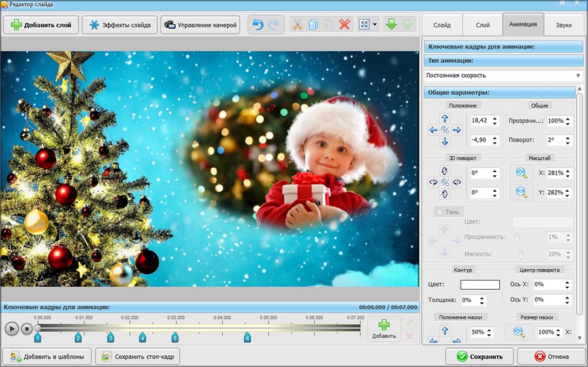Enable the Тень checkbox
588x367 pixels.
coord(439,212)
